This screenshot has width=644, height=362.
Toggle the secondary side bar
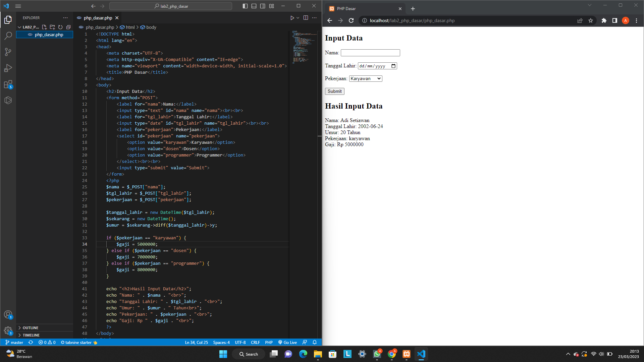pyautogui.click(x=263, y=6)
